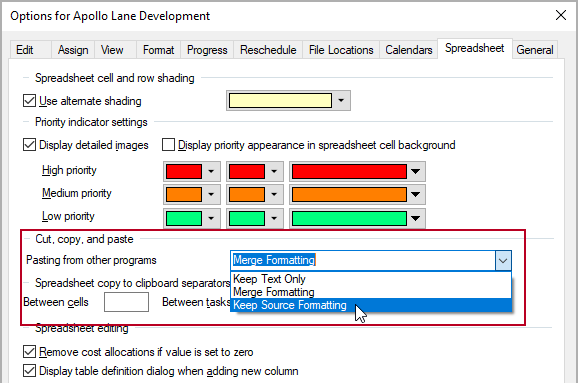
Task: Open wide Medium priority color dropdown arrow
Action: (415, 194)
